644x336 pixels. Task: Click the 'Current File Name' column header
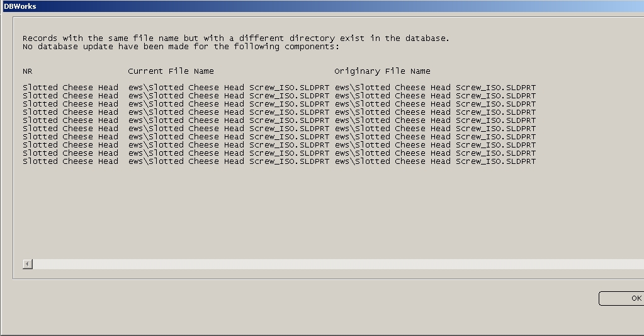tap(171, 71)
